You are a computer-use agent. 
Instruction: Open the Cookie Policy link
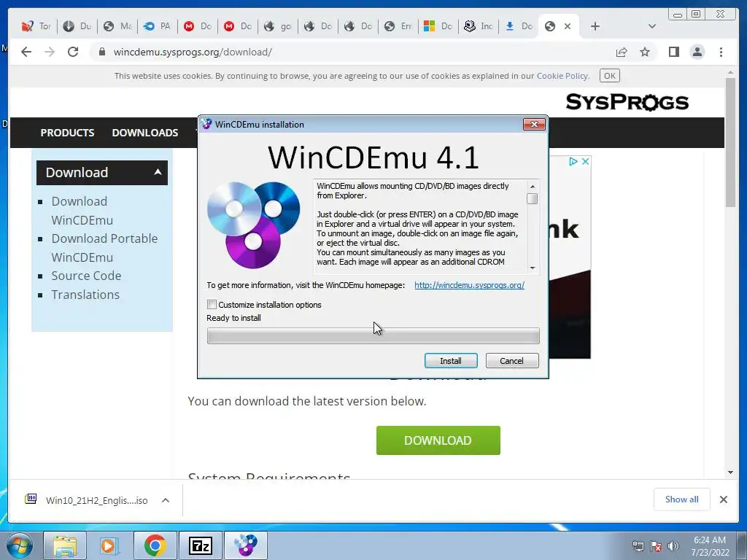tap(562, 76)
